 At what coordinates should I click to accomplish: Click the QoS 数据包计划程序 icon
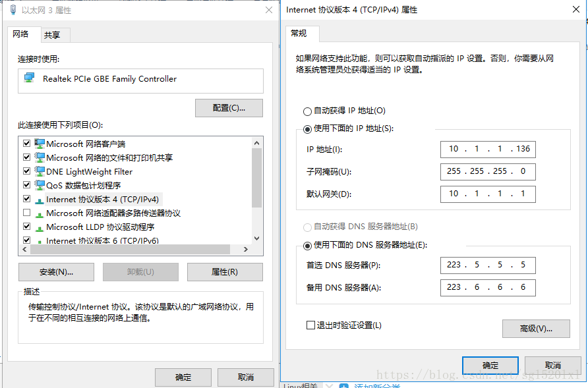point(40,185)
